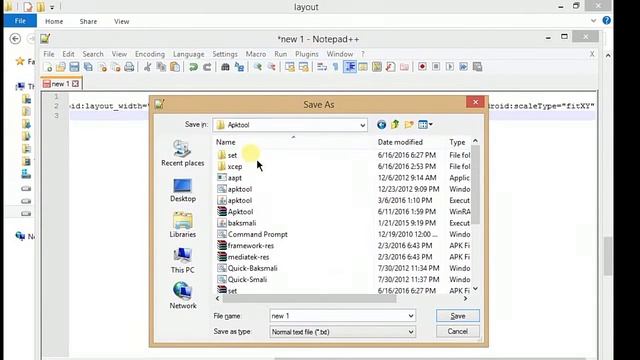Create a new folder in Save As dialog

409,124
